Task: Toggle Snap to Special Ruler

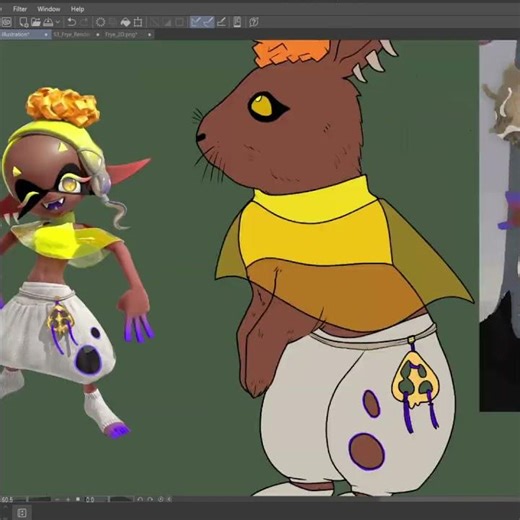Action: 208,22
